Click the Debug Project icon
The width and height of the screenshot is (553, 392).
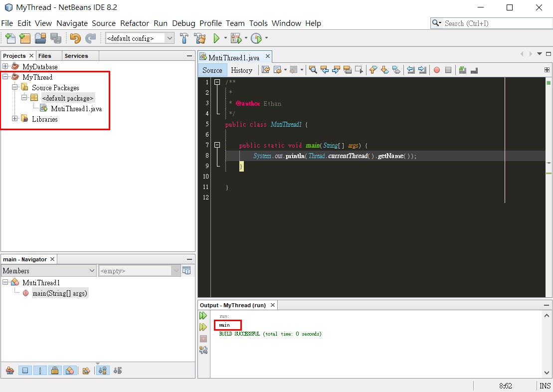coord(236,38)
